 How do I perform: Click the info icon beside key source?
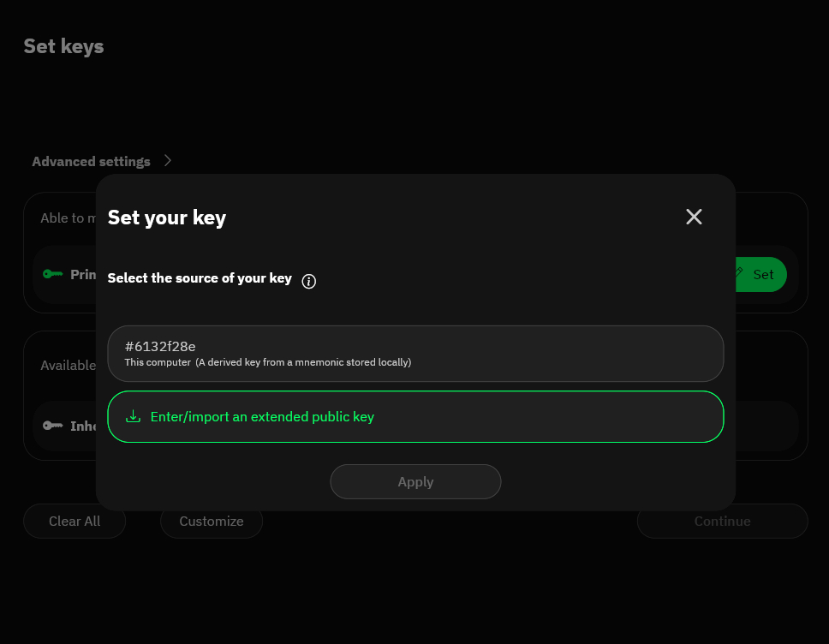[x=309, y=281]
